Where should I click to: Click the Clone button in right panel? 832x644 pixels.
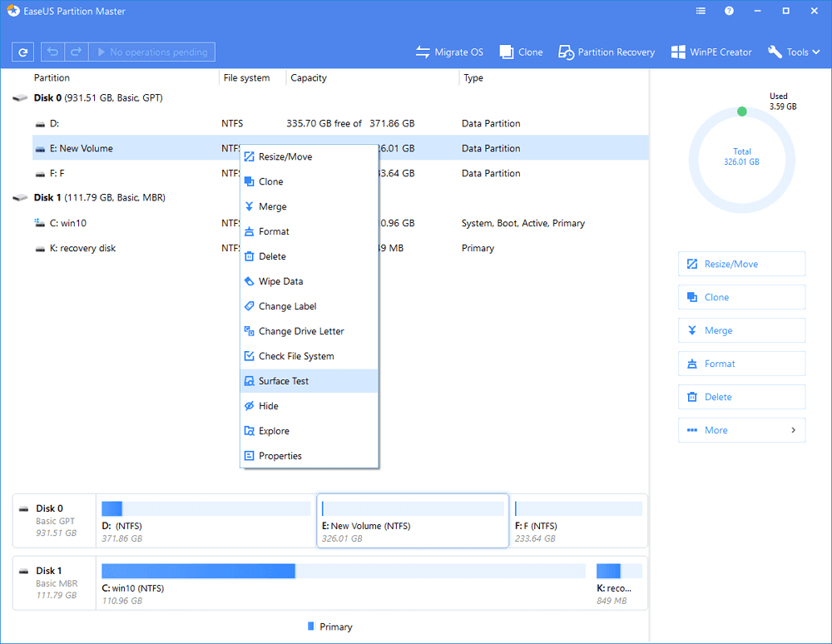tap(742, 297)
